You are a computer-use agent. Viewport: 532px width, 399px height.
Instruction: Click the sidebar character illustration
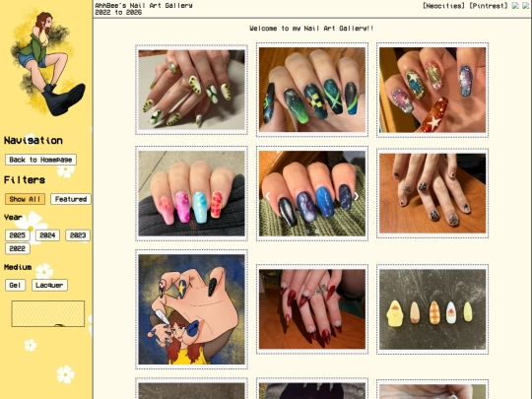(47, 63)
